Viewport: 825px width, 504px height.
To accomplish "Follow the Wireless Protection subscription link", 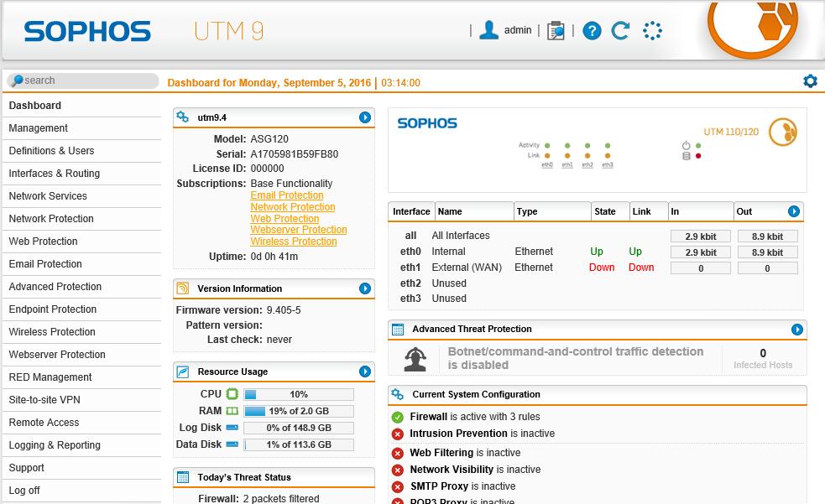I will click(x=294, y=242).
